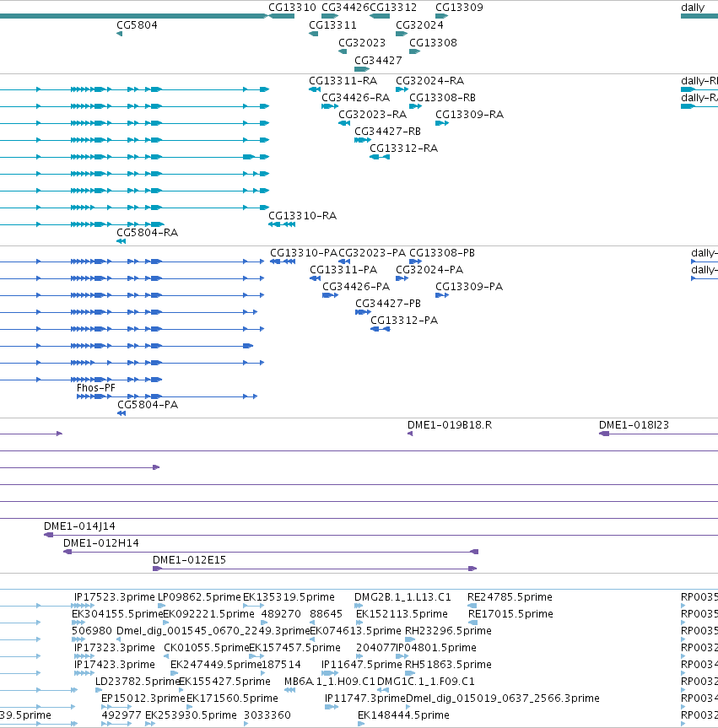Select EST EK171560.5prime
The height and width of the screenshot is (728, 718).
point(232,698)
